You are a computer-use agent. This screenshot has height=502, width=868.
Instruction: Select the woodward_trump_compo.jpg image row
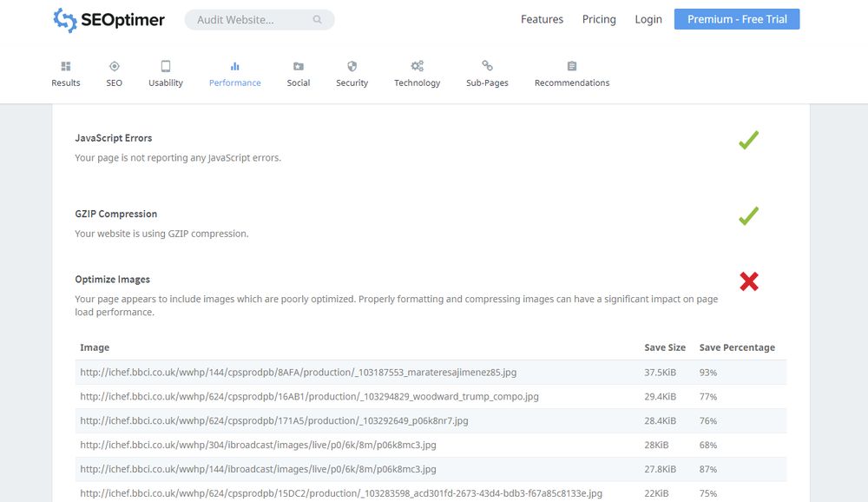tap(309, 397)
